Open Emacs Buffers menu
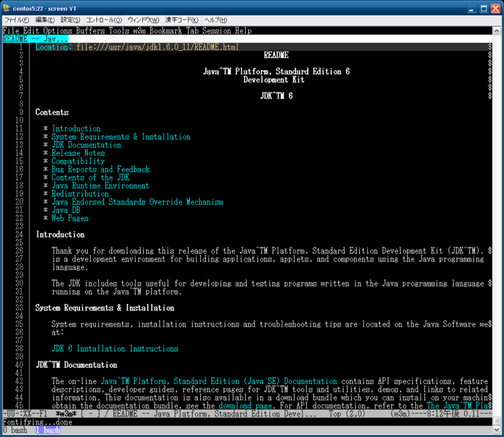 91,31
